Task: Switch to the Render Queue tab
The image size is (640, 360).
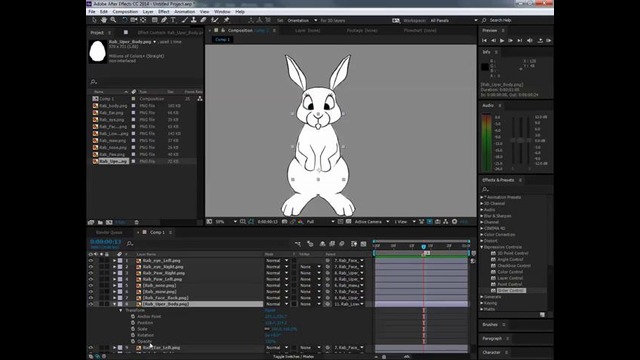Action: (x=109, y=232)
